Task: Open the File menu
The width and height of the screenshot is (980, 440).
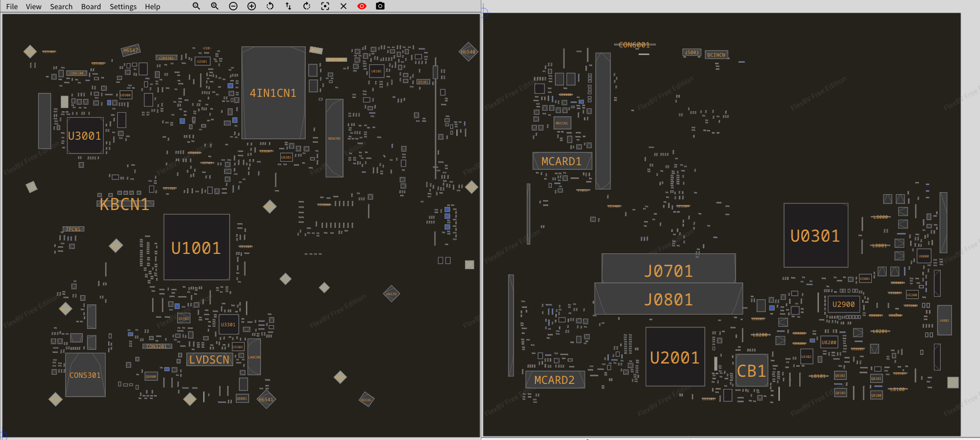Action: pyautogui.click(x=12, y=7)
